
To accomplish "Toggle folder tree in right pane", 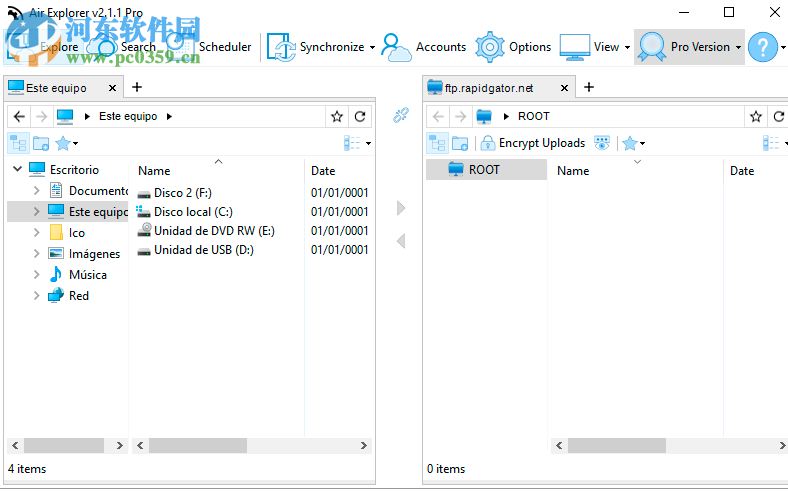I will (x=438, y=144).
